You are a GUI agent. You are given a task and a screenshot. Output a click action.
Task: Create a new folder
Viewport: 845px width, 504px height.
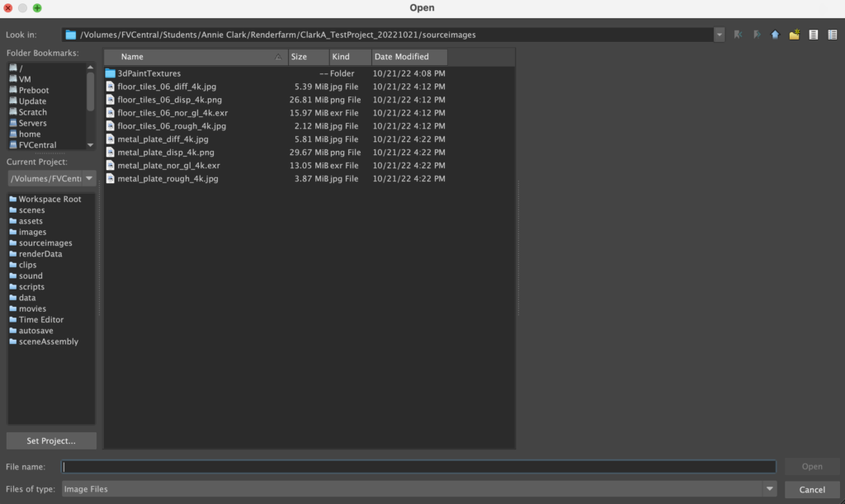pos(795,35)
